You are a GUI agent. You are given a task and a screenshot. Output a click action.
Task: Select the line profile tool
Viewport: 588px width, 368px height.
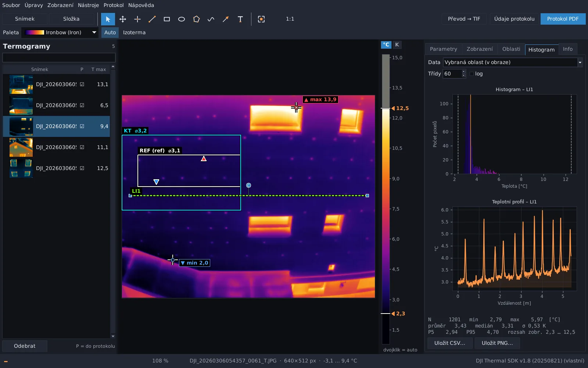[x=152, y=19]
